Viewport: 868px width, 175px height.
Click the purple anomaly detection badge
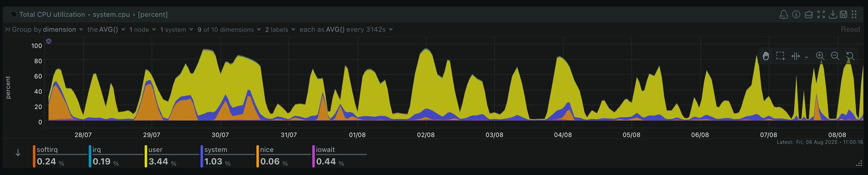click(48, 41)
